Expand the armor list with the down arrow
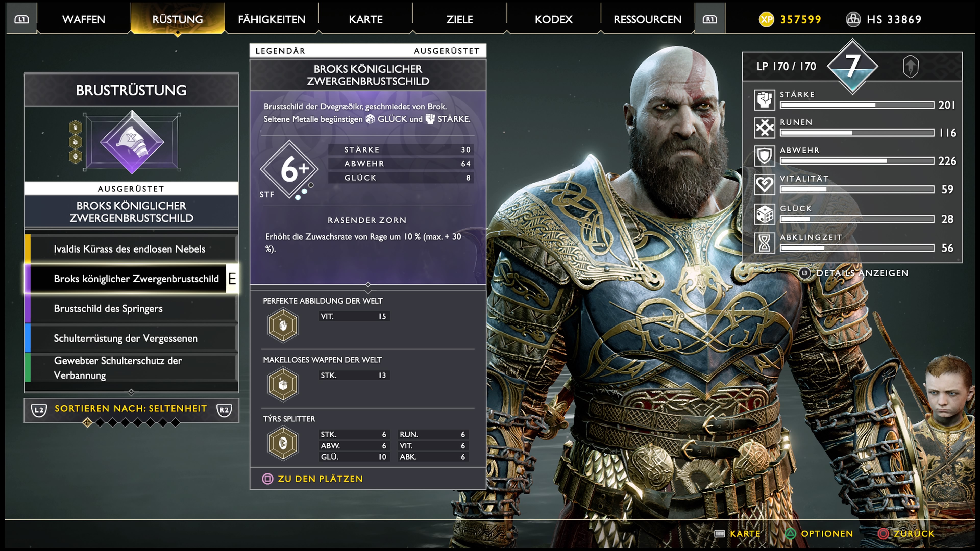This screenshot has width=980, height=551. 131,391
